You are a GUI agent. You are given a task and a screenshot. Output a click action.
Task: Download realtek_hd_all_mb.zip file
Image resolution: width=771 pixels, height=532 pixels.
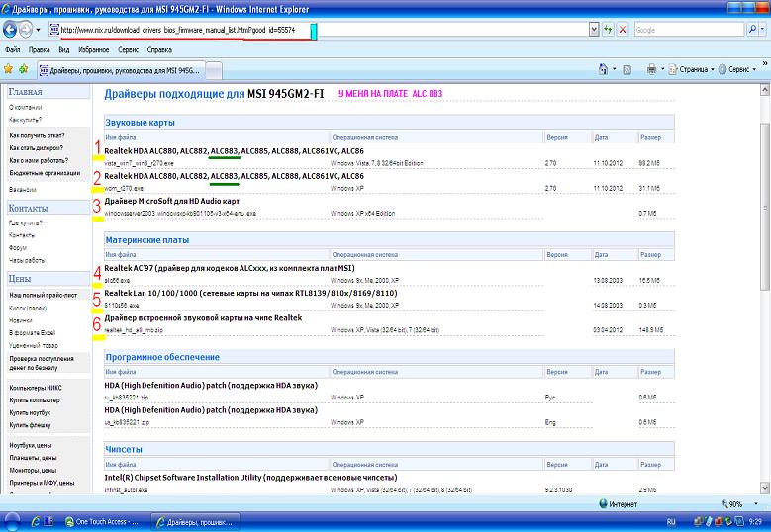tap(134, 330)
